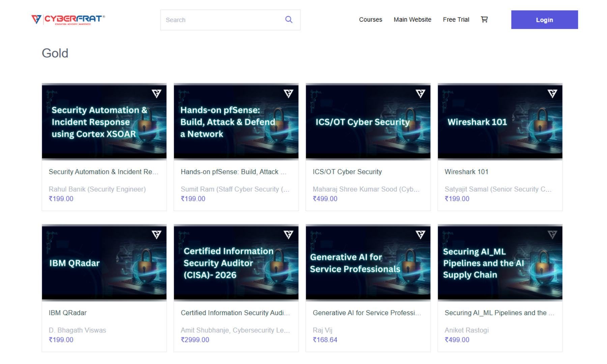Click the IBM QRadar course thumbnail
The width and height of the screenshot is (607, 364).
click(x=104, y=263)
